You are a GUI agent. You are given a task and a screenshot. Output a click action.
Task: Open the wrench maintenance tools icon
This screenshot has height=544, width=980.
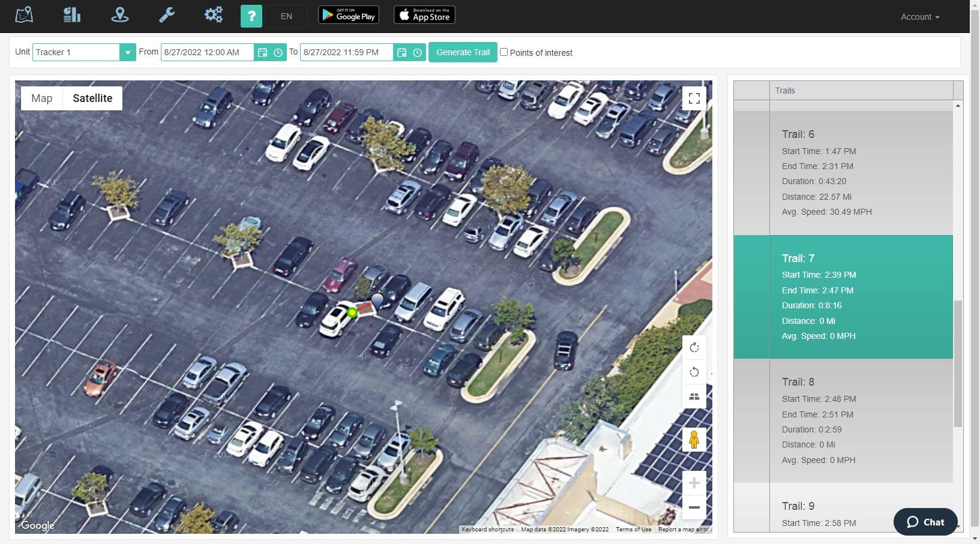click(167, 15)
